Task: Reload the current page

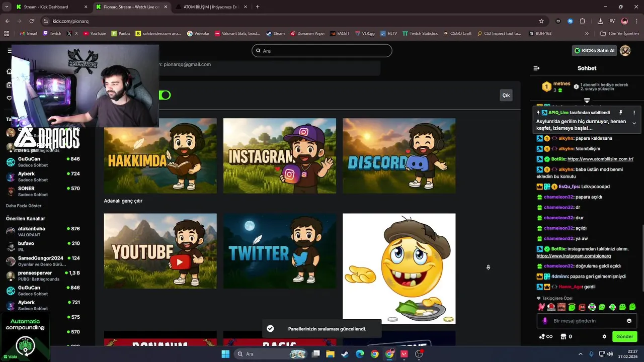Action: tap(31, 21)
